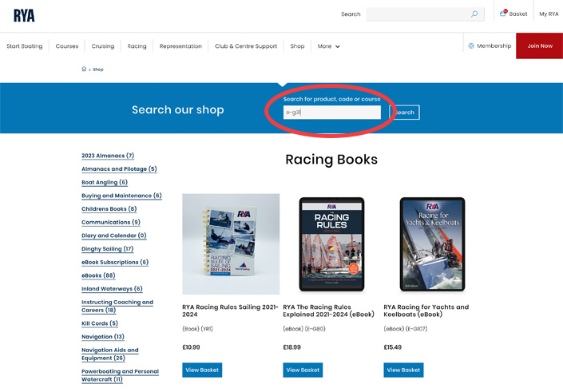Open eBook Subscriptions (6) category

(115, 262)
